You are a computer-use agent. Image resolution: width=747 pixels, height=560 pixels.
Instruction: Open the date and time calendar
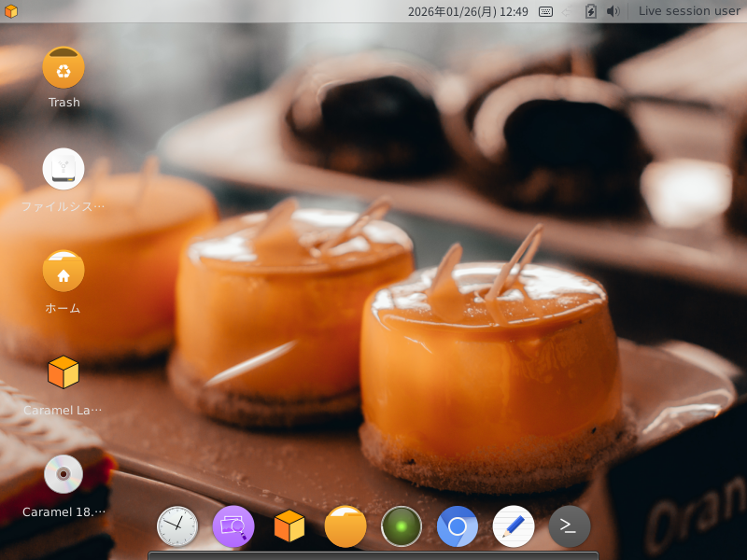coord(468,11)
